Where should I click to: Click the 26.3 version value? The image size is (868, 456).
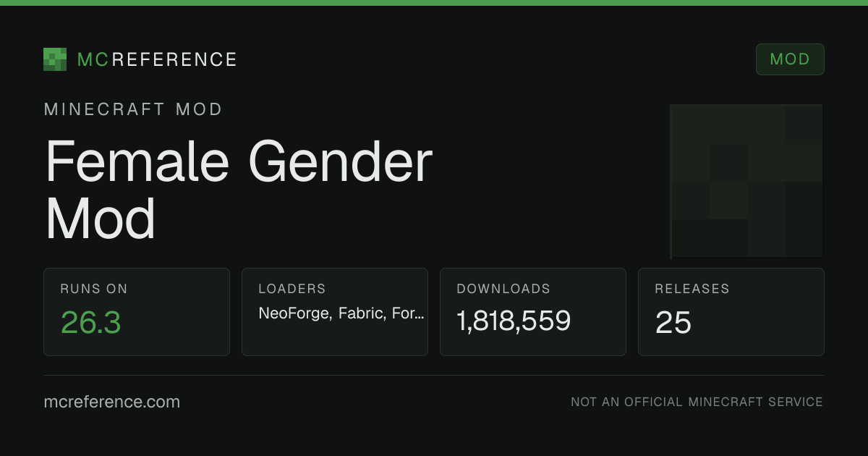(x=90, y=322)
